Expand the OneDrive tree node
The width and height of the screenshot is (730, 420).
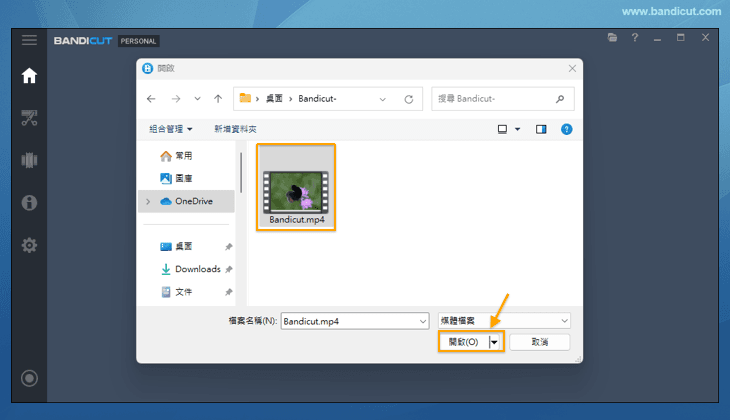tap(148, 201)
